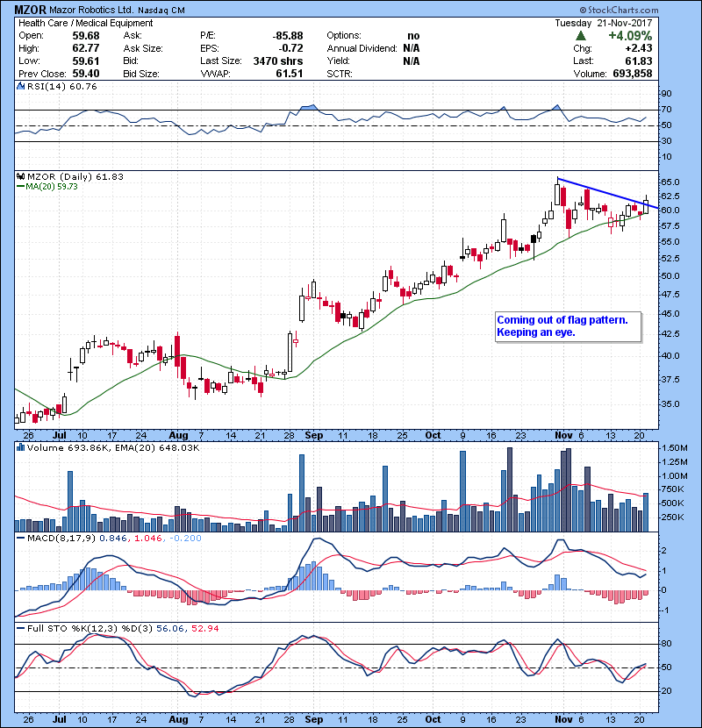702x728 pixels.
Task: Click the Last Size '3470 shrs' value
Action: 278,61
